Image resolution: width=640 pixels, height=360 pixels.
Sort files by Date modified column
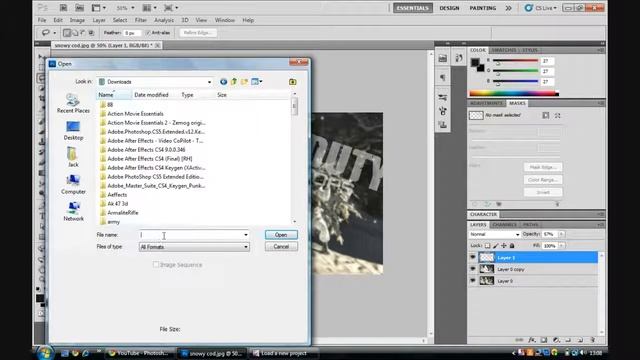(x=151, y=95)
